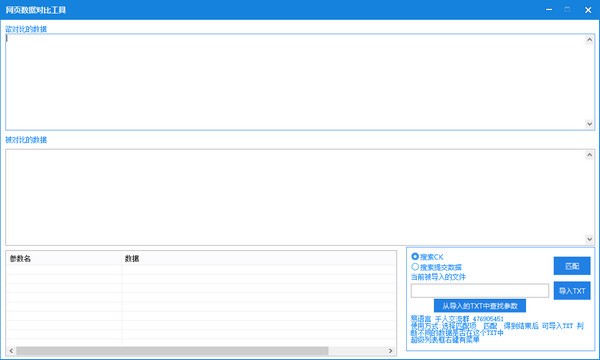600x360 pixels.
Task: Click the 匹配 button
Action: click(x=572, y=266)
